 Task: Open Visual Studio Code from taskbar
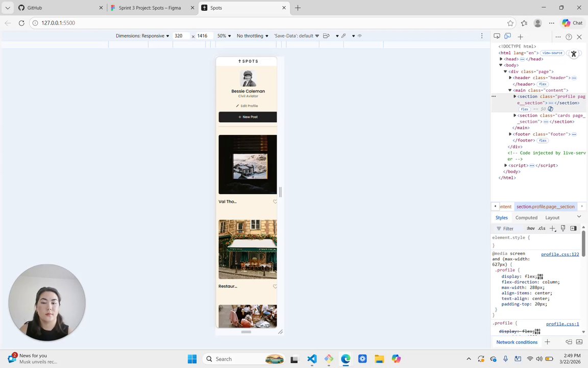tap(312, 359)
